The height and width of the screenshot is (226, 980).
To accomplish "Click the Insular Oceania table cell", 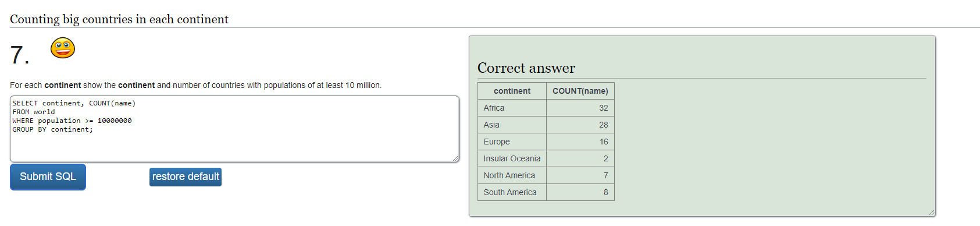I will 512,158.
